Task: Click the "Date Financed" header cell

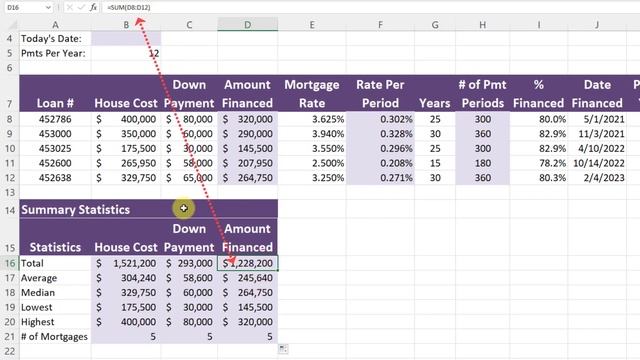Action: click(597, 93)
